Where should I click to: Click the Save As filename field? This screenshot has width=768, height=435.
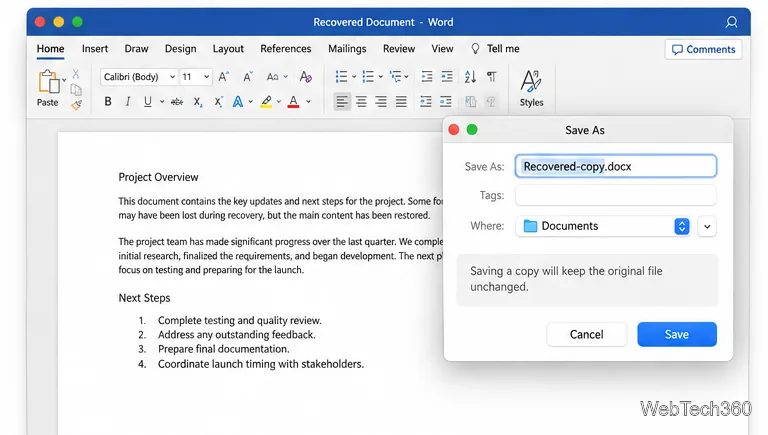coord(616,166)
